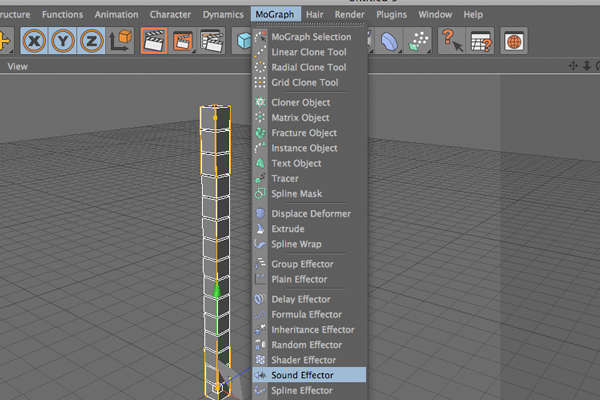The width and height of the screenshot is (600, 400).
Task: Add a Formula Effector
Action: (310, 315)
